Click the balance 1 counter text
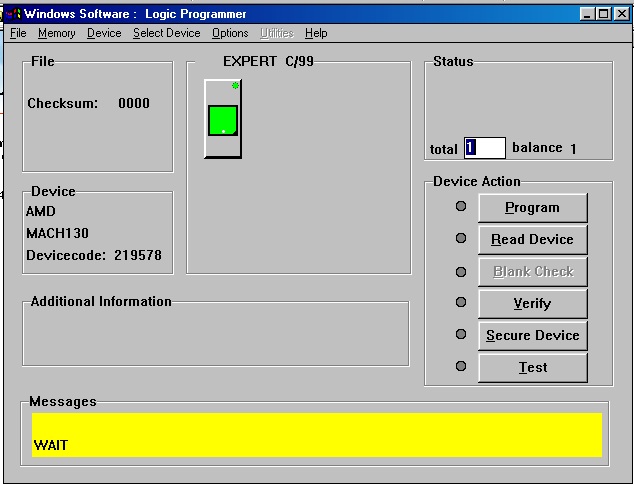The width and height of the screenshot is (634, 485). tap(544, 148)
